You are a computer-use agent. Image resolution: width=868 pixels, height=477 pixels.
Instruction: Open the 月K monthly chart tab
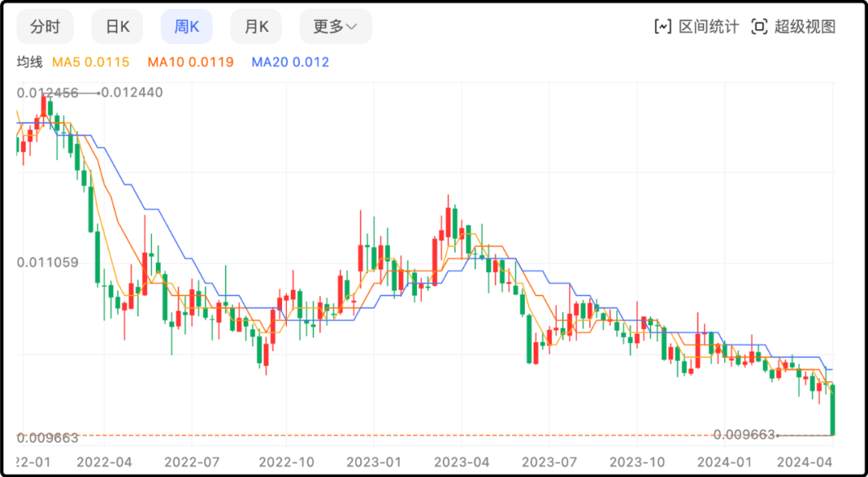click(x=256, y=26)
